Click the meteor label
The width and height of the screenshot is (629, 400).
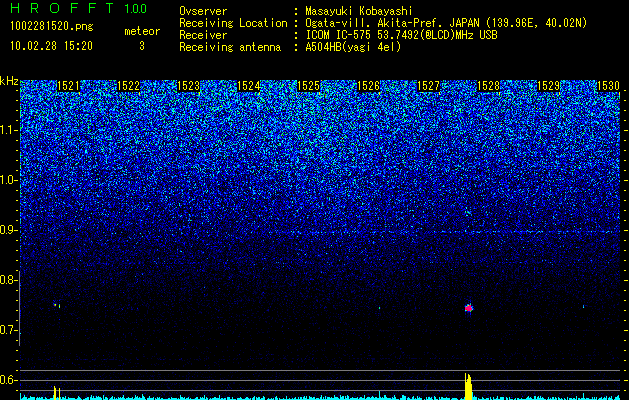142,31
